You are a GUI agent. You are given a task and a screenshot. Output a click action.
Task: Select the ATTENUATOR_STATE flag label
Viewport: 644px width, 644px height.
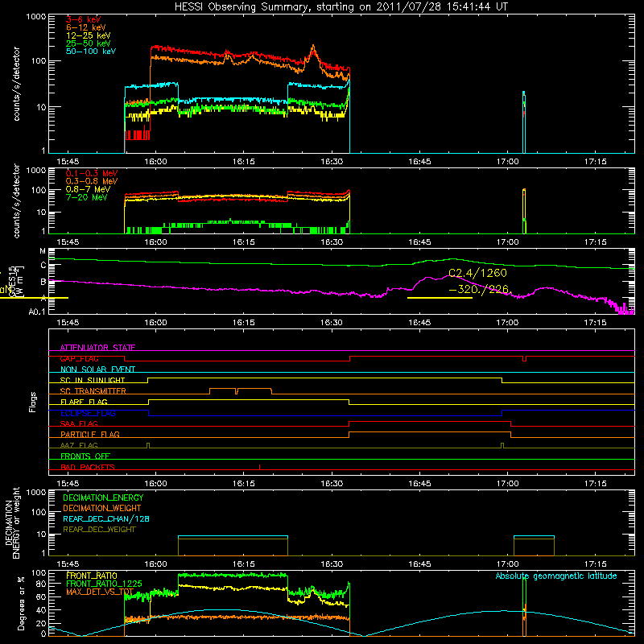97,348
